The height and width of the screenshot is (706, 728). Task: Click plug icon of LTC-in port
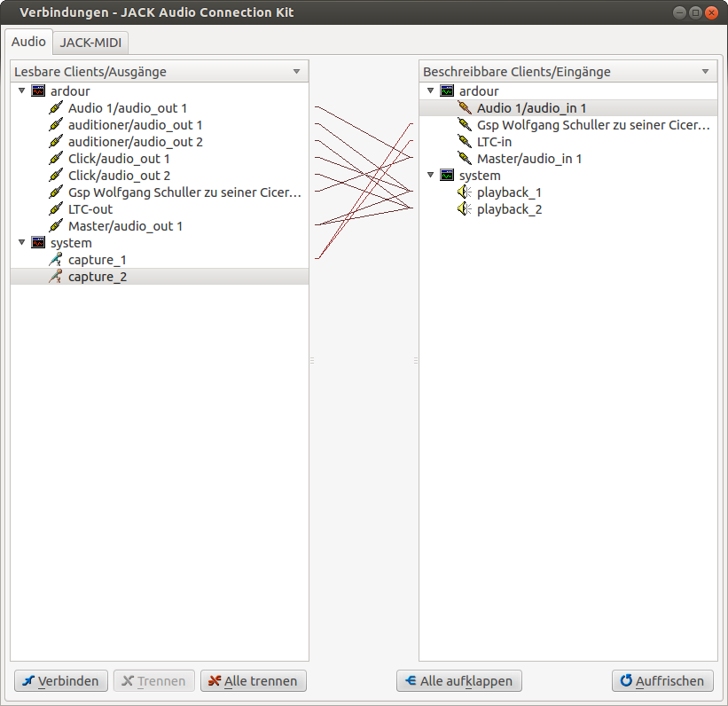point(465,142)
